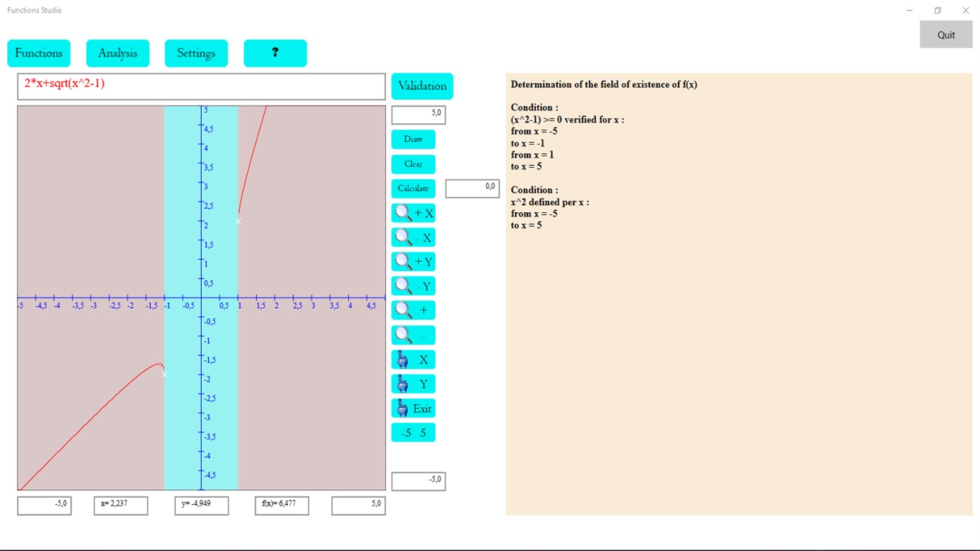Click the function expression input field

tap(201, 86)
